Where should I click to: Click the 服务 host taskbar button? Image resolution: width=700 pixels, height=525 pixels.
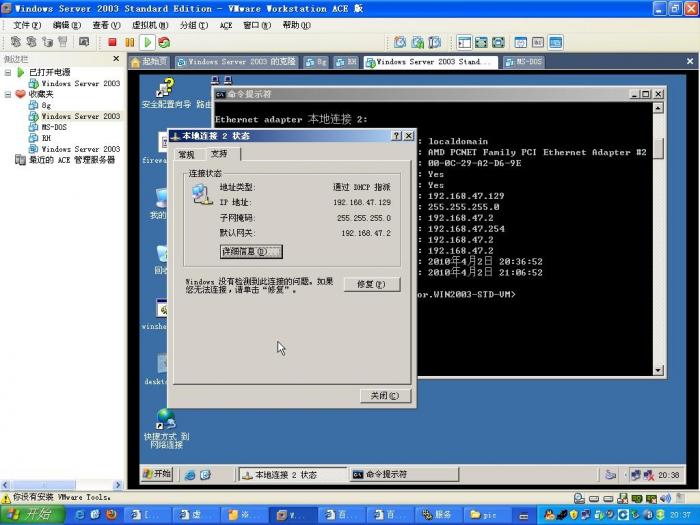(438, 515)
